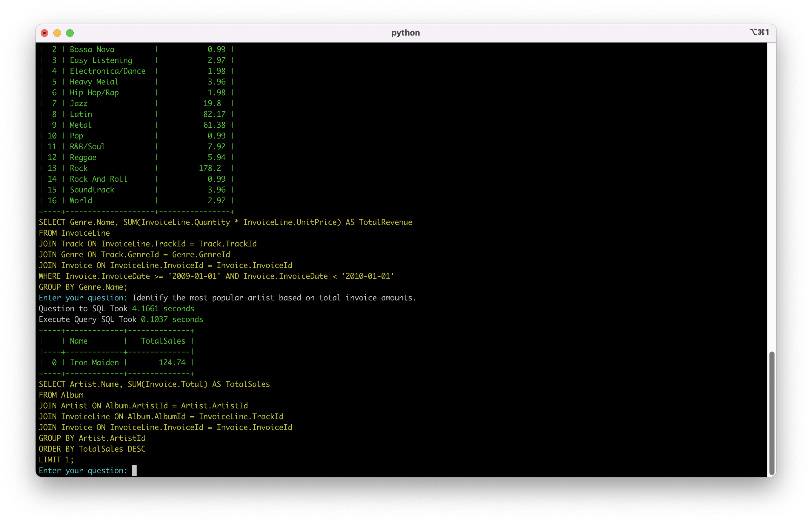Click the 'Bossa Nova' genre row
The width and height of the screenshot is (812, 524).
(137, 49)
